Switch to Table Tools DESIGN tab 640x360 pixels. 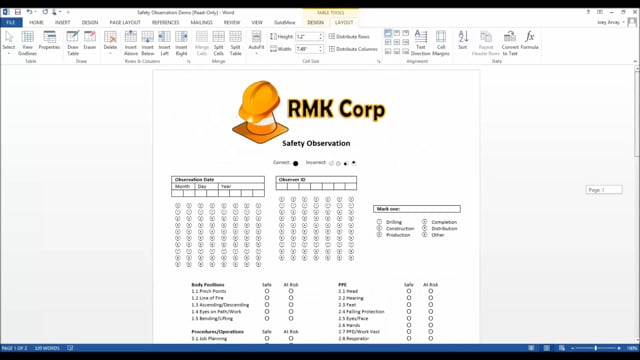click(316, 22)
